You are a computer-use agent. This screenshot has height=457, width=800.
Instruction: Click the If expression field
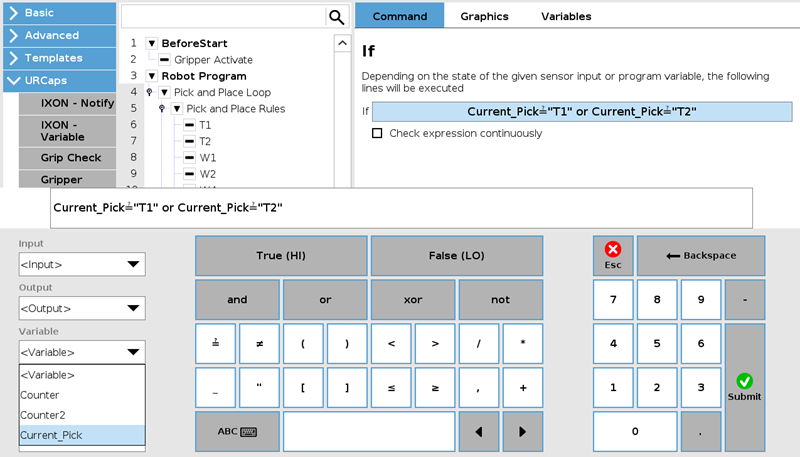(x=582, y=112)
